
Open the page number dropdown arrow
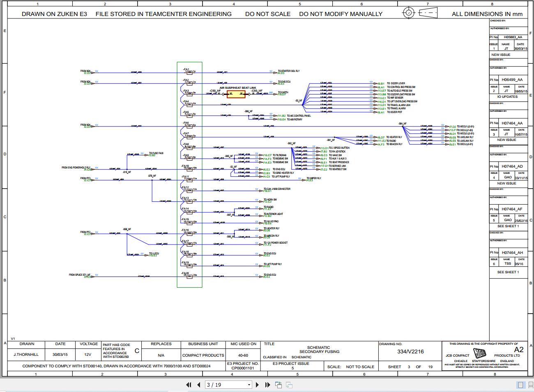[249, 385]
